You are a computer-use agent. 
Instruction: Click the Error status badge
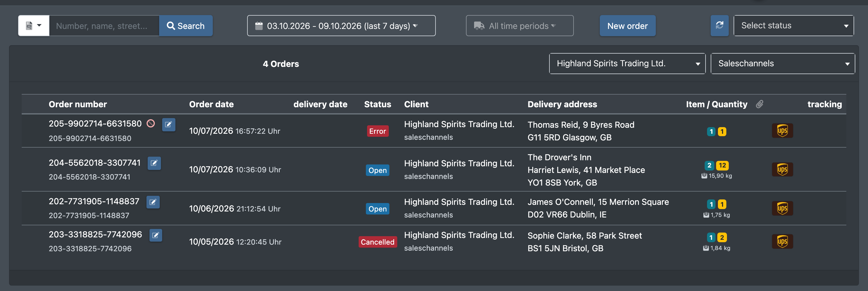click(x=377, y=131)
